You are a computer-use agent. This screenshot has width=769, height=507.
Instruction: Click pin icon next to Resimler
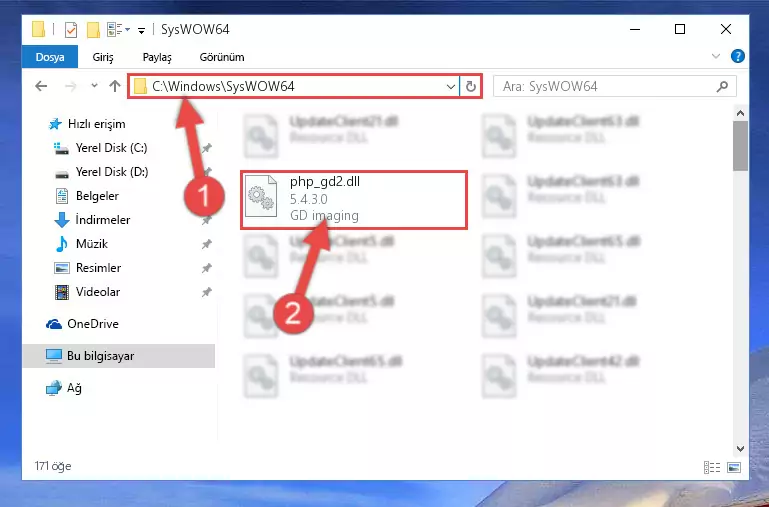coord(206,268)
